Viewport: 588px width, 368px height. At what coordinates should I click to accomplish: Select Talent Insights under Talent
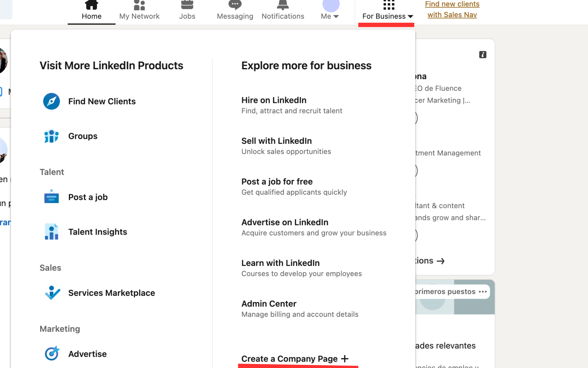click(98, 232)
